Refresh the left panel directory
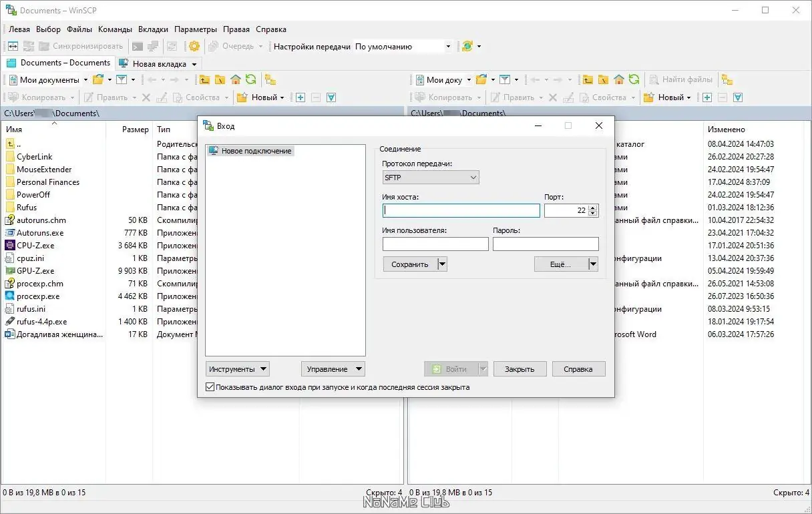 click(x=250, y=79)
